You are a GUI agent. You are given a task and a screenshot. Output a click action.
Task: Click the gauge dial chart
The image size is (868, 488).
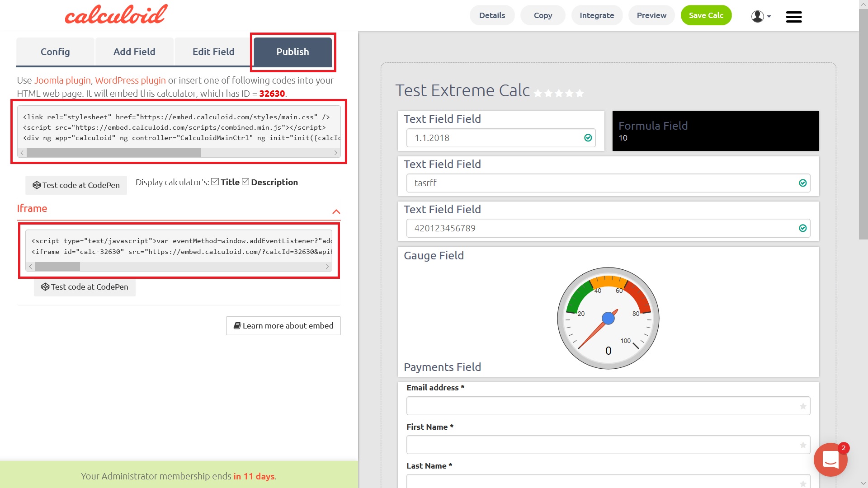[608, 318]
